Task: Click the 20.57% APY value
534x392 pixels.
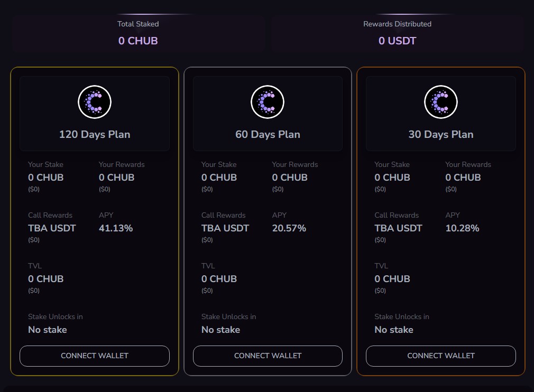Action: click(x=289, y=228)
